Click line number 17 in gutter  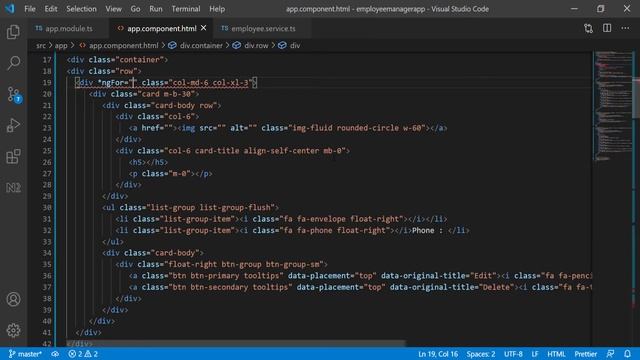coord(47,60)
